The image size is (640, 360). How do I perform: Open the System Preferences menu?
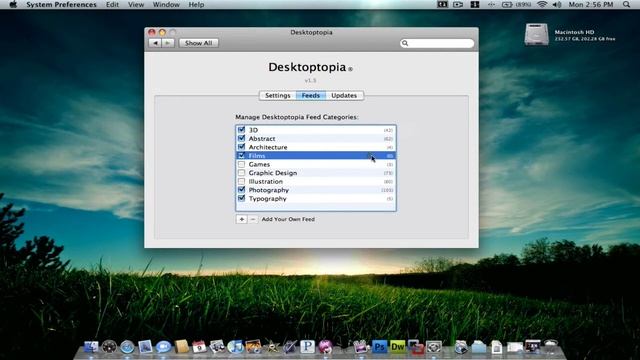pos(61,4)
